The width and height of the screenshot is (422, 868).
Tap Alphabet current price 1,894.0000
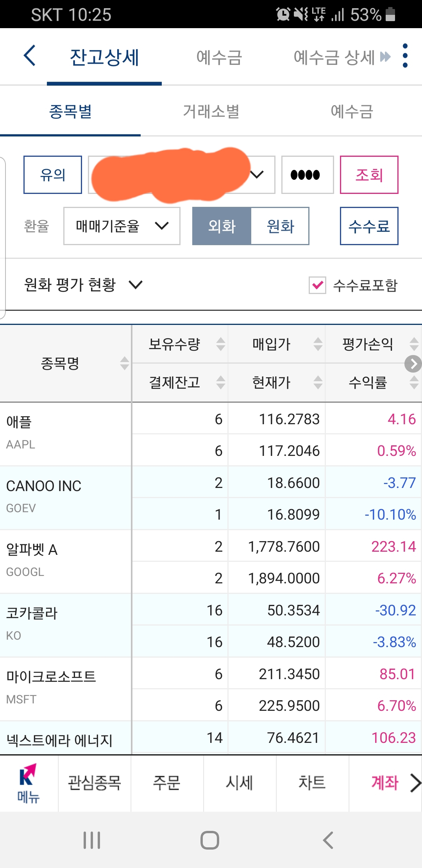(x=284, y=578)
